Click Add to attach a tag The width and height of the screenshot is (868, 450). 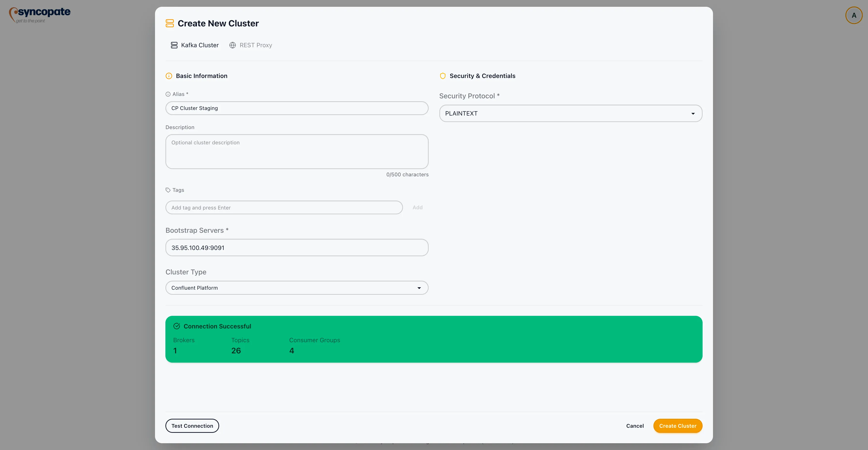418,207
